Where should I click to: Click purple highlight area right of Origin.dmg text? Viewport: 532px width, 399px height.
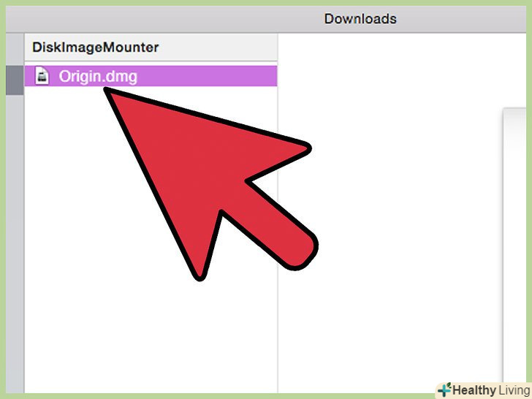[207, 76]
